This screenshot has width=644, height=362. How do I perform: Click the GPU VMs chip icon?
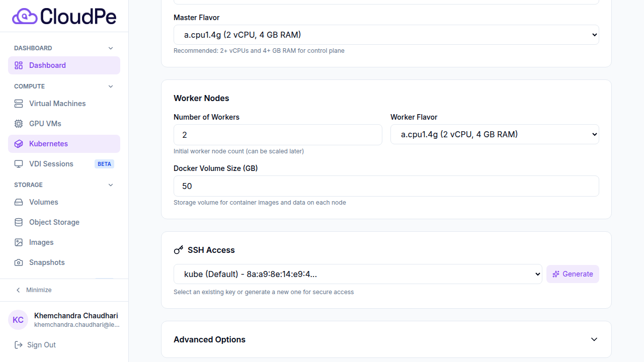pos(19,124)
